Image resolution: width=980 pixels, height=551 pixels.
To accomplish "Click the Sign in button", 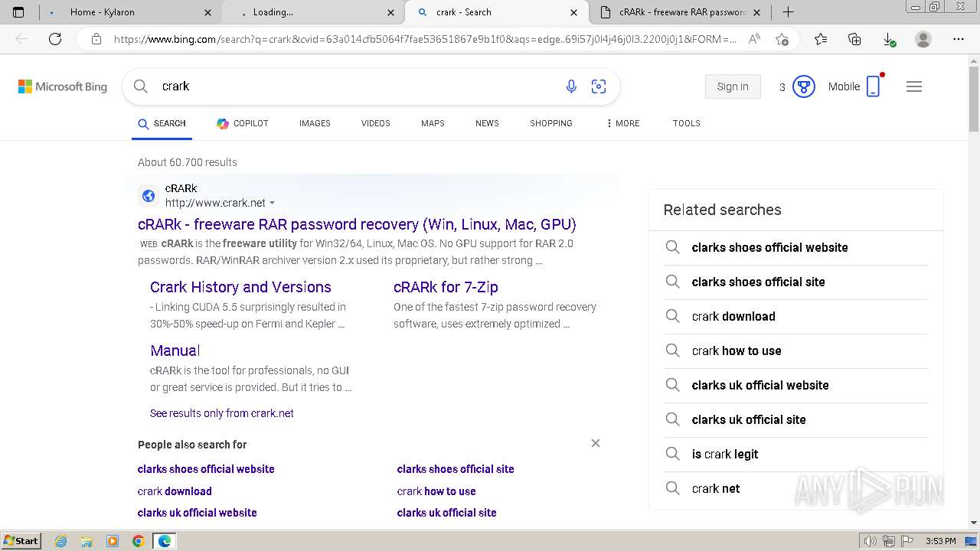I will tap(733, 86).
